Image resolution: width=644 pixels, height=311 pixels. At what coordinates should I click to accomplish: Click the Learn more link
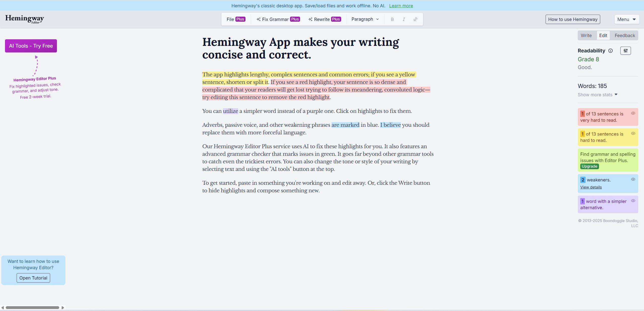pyautogui.click(x=401, y=6)
